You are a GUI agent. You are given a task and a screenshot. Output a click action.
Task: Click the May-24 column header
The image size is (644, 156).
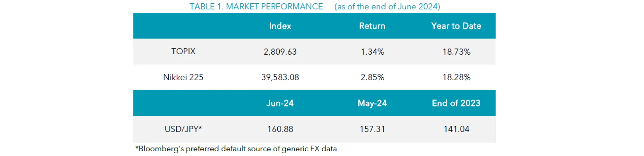click(372, 103)
